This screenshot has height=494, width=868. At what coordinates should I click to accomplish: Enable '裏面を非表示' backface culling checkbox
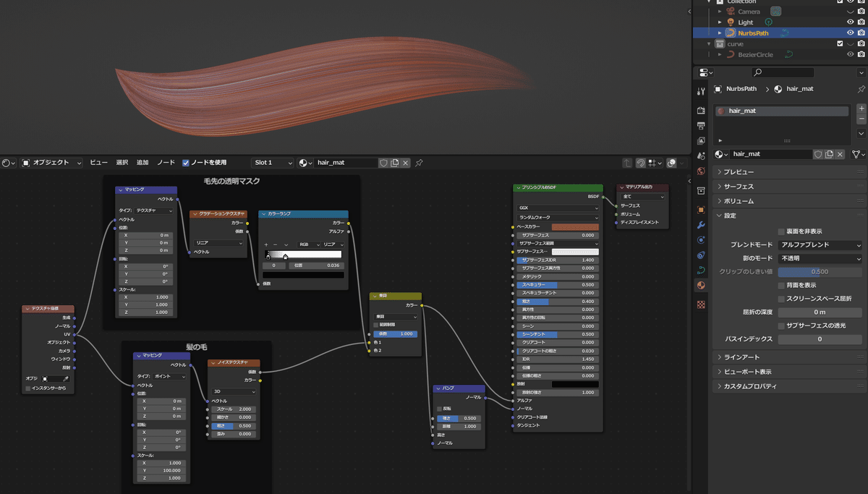tap(781, 231)
